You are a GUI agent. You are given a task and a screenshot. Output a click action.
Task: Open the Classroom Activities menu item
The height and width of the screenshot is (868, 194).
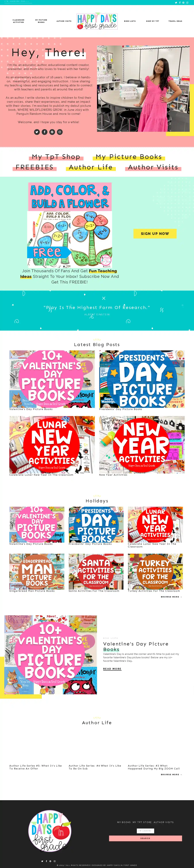click(x=19, y=21)
